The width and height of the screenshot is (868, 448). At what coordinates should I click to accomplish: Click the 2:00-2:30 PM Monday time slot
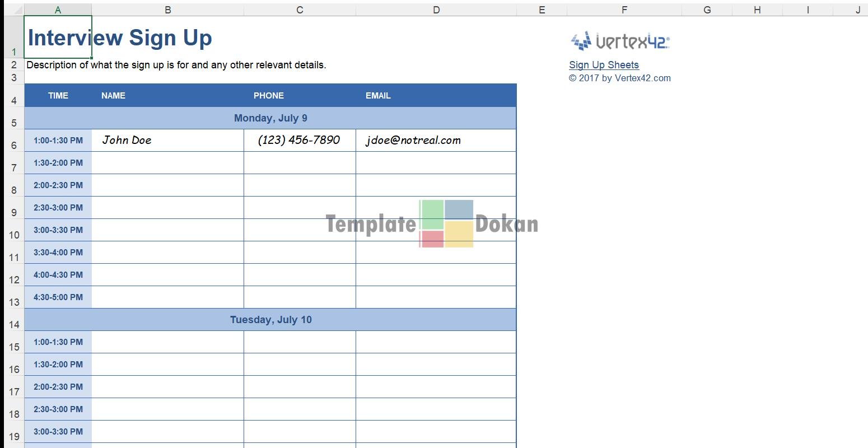pyautogui.click(x=58, y=185)
